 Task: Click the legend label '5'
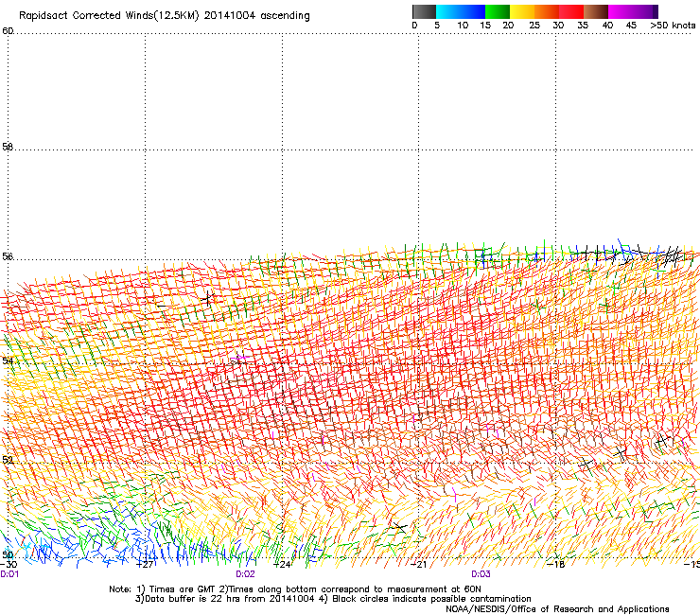point(437,26)
